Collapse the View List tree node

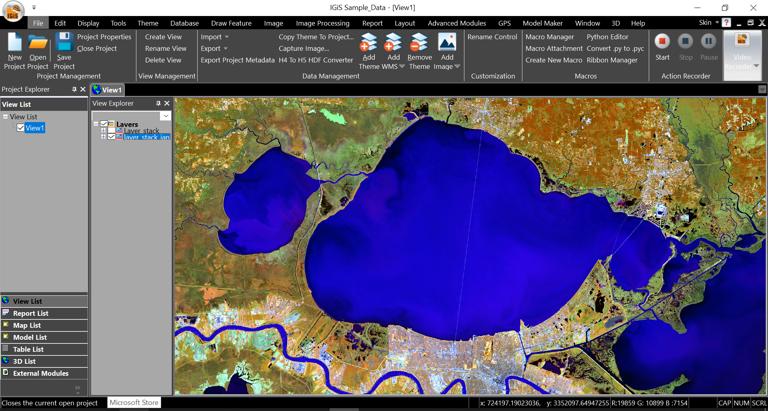[5, 117]
